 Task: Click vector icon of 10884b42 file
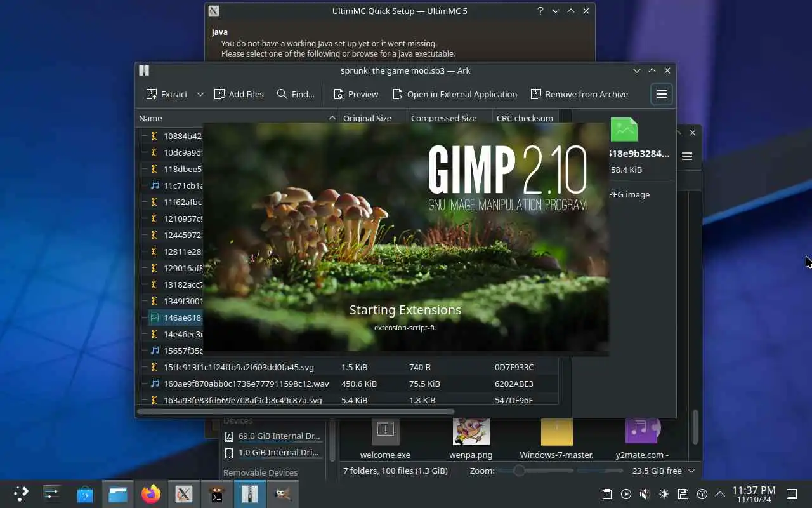point(155,136)
